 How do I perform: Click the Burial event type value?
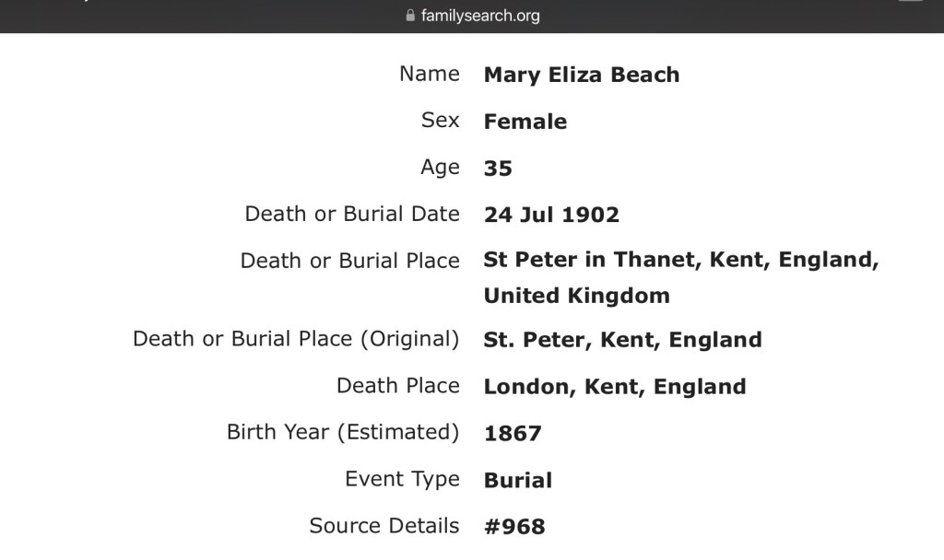click(x=518, y=480)
